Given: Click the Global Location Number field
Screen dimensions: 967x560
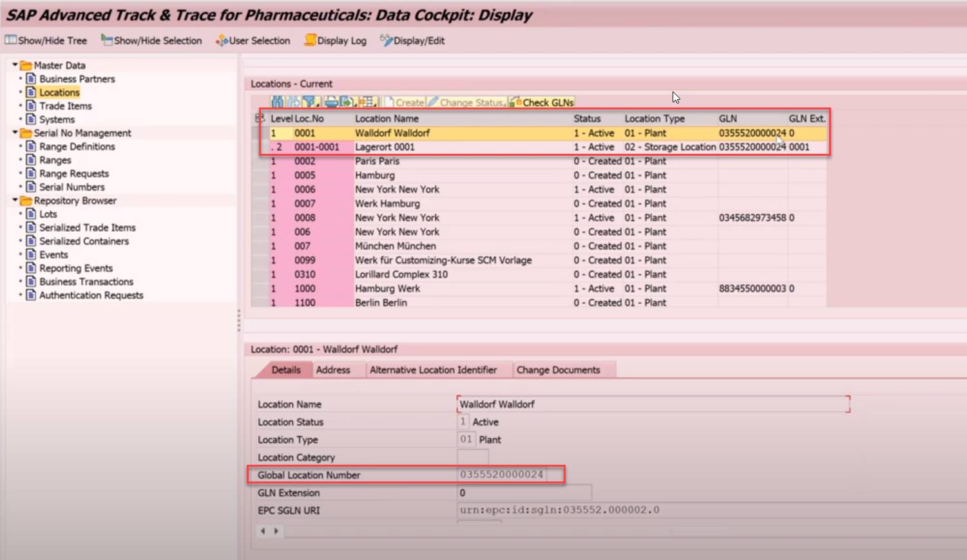Looking at the screenshot, I should tap(502, 475).
